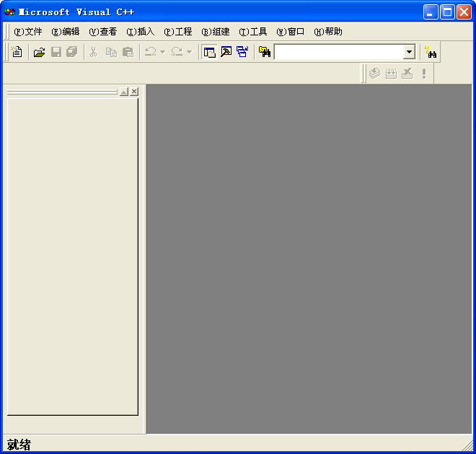476x454 pixels.
Task: Open the Undo history dropdown arrow
Action: pos(162,52)
